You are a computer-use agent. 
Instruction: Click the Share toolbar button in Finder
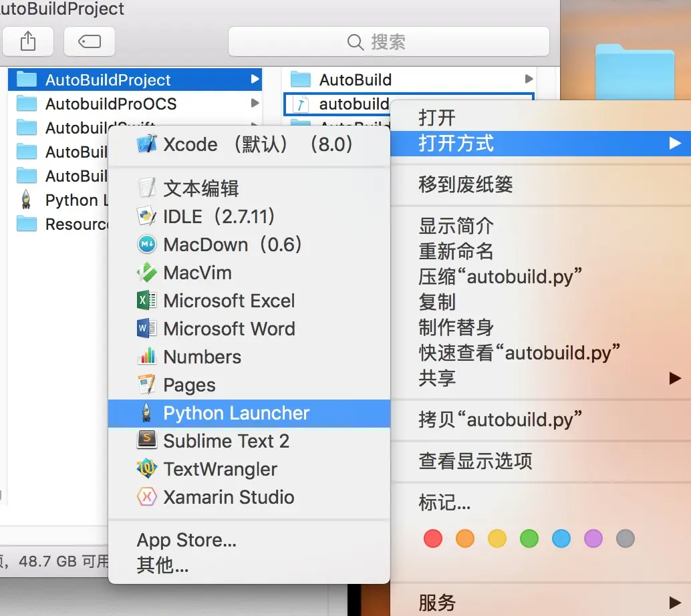(x=28, y=41)
